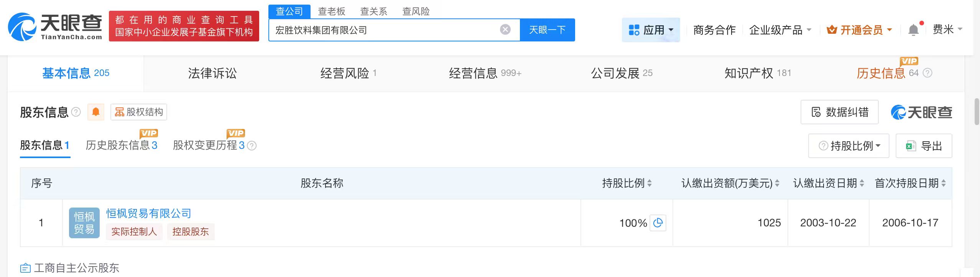The image size is (980, 277).
Task: Click help icon next to 历史信息
Action: tap(927, 73)
